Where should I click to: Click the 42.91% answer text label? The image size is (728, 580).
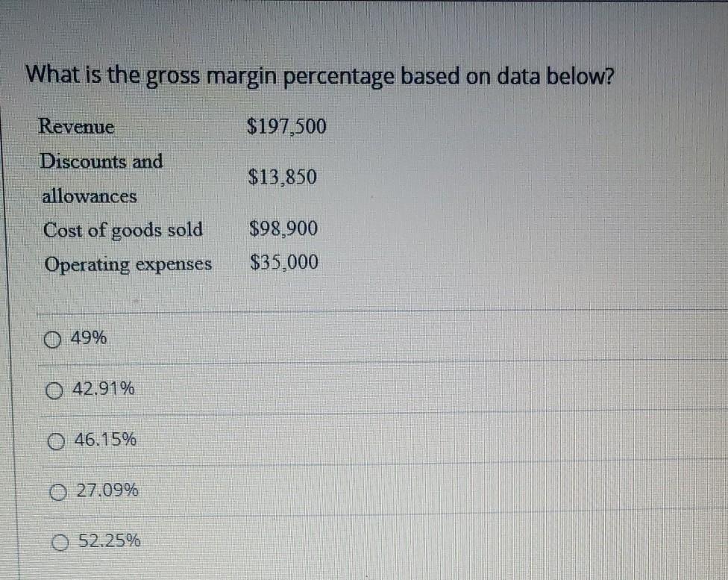[103, 389]
